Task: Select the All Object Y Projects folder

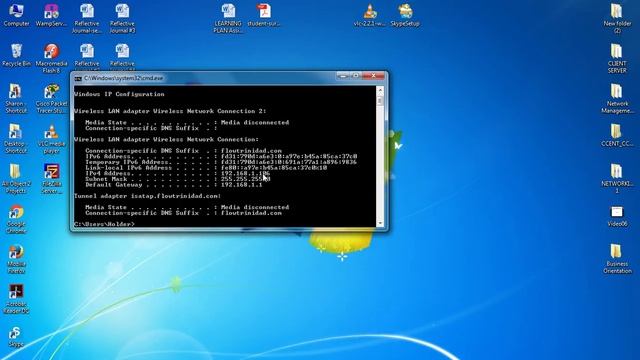Action: [x=16, y=179]
